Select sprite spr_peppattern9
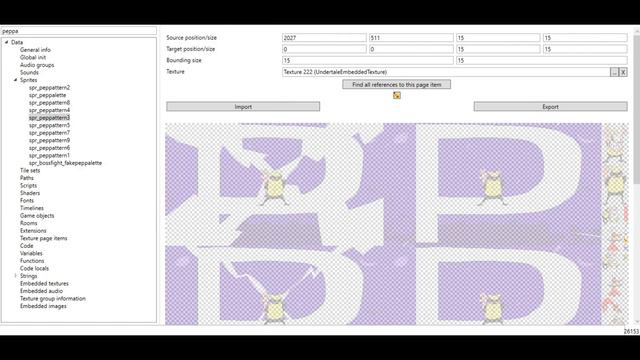 (49, 140)
